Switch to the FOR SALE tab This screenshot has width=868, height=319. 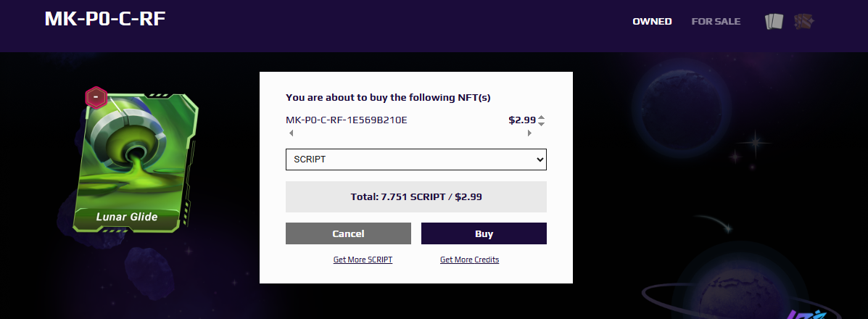pos(716,22)
